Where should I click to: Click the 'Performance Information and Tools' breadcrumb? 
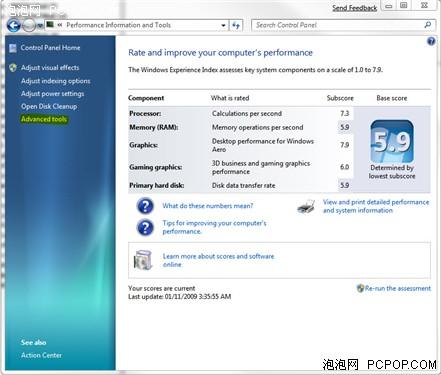(x=118, y=25)
